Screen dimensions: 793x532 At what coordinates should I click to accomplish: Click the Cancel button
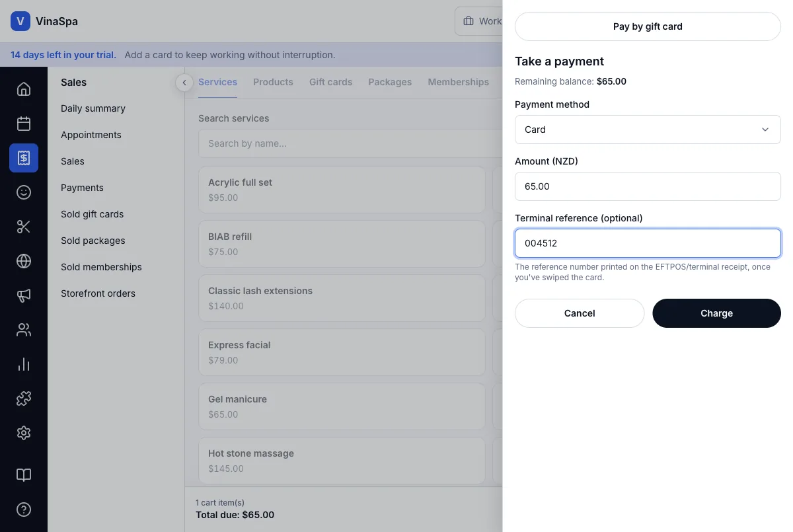580,313
